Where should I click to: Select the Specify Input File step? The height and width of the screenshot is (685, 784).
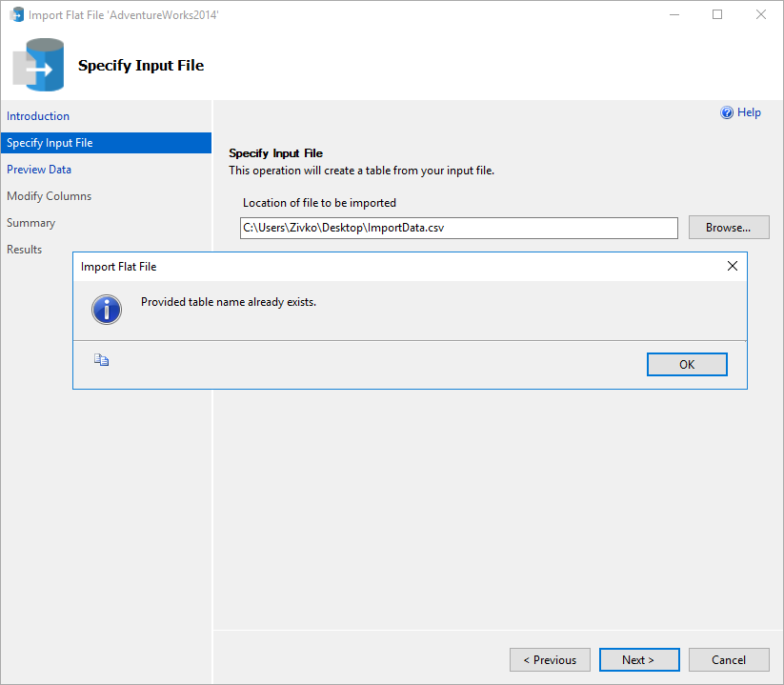(x=50, y=143)
